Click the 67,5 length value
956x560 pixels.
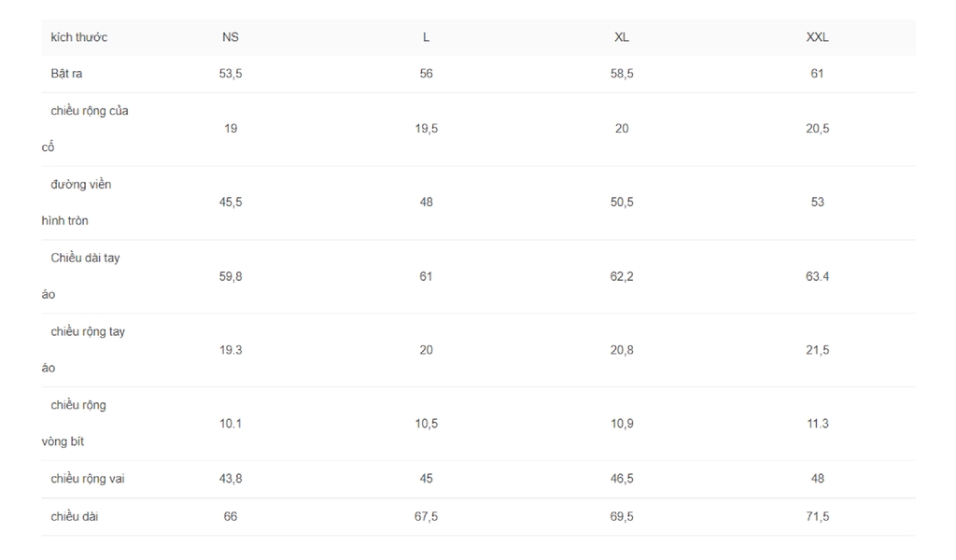(426, 517)
